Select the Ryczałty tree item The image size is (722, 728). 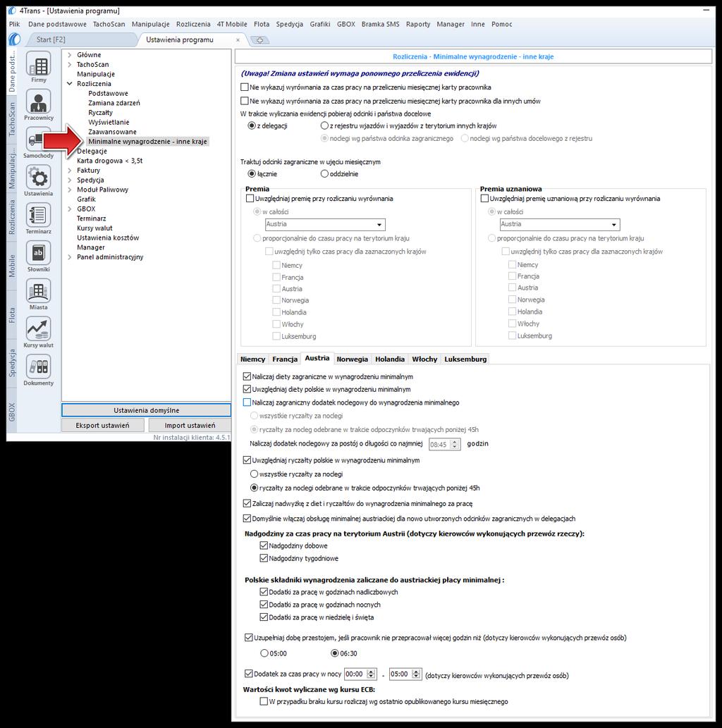(x=100, y=112)
